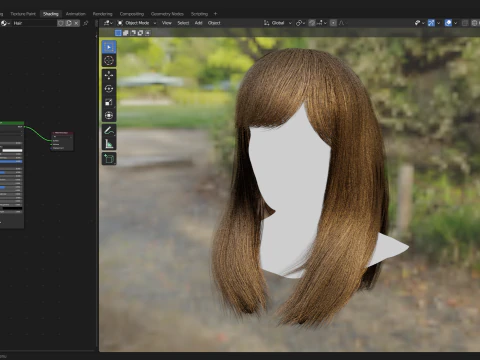
Task: Select the Annotate tool
Action: [x=109, y=130]
